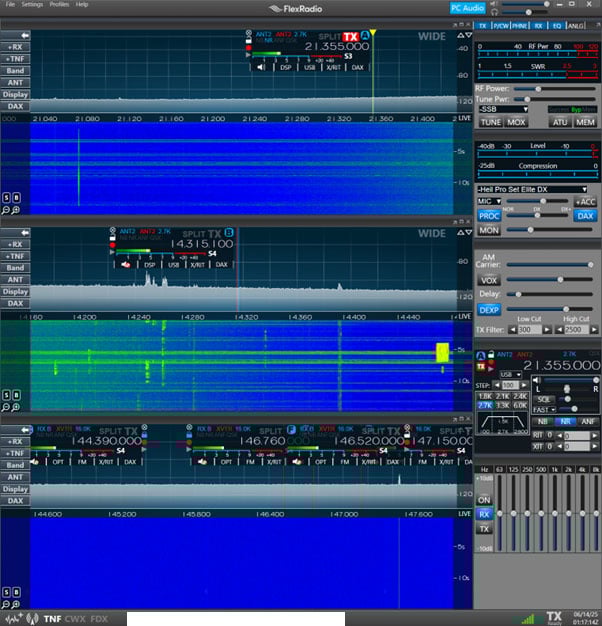Click the waveform icon in bottom status bar
602x626 pixels.
coord(13,619)
